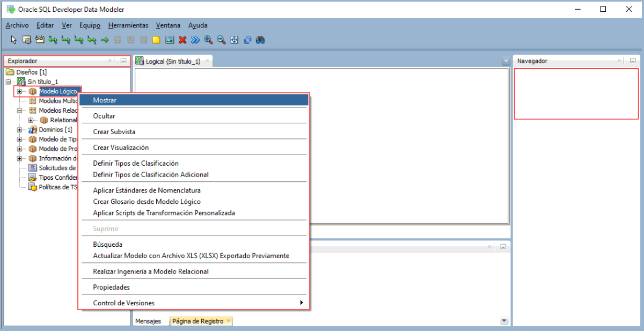644x331 pixels.
Task: Open Propiedades from context menu
Action: (194, 288)
